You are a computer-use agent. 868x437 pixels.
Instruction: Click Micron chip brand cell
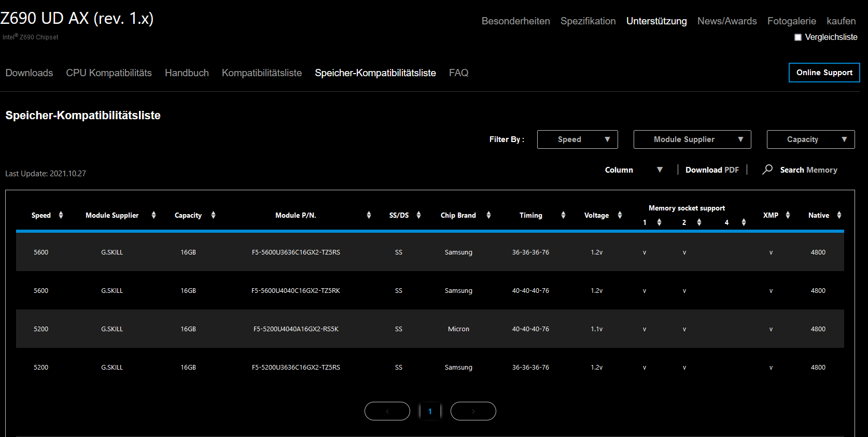(x=458, y=329)
